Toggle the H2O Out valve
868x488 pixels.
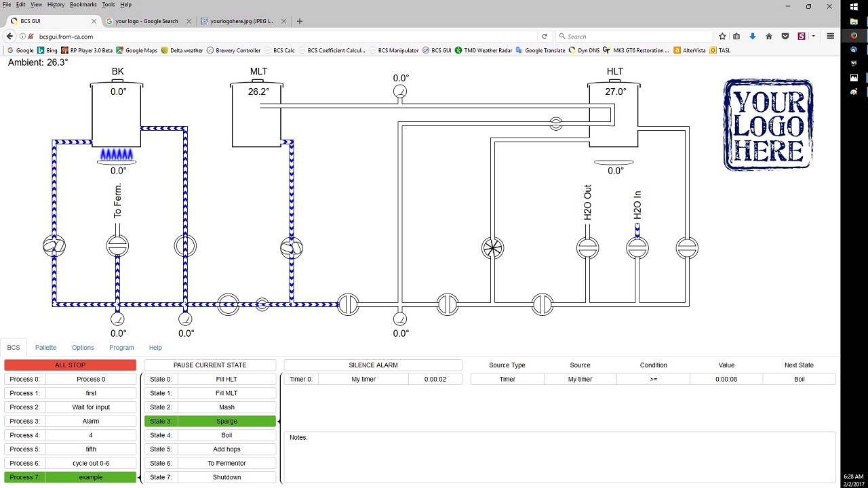click(588, 248)
